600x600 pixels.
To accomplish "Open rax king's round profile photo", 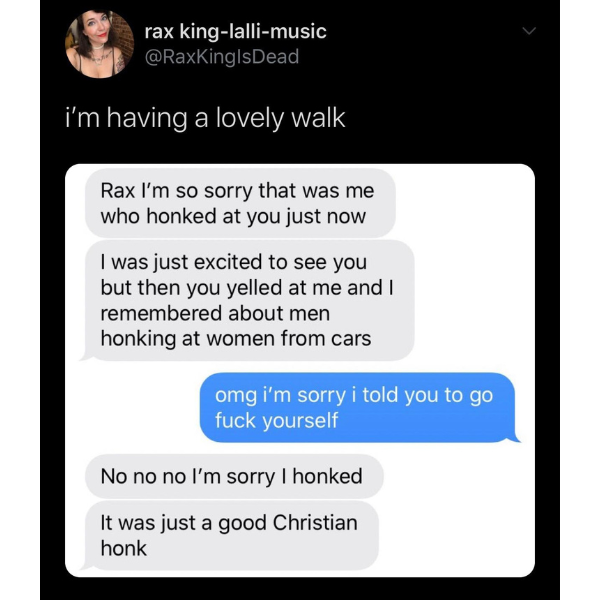I will click(99, 44).
